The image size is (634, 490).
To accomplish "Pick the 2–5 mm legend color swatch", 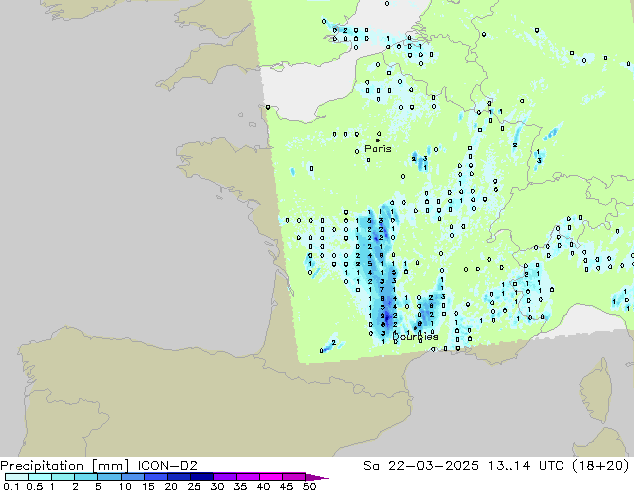I will 86,477.
